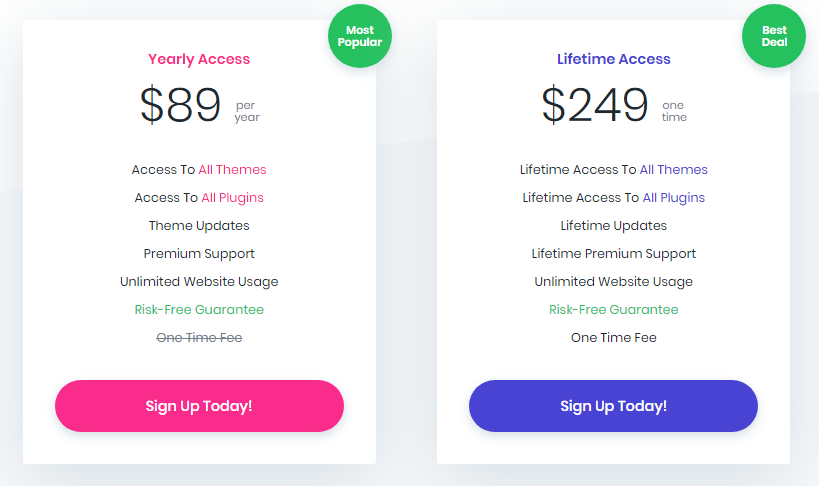Select the Best Deal green badge
Screen dimensions: 819x486
774,36
